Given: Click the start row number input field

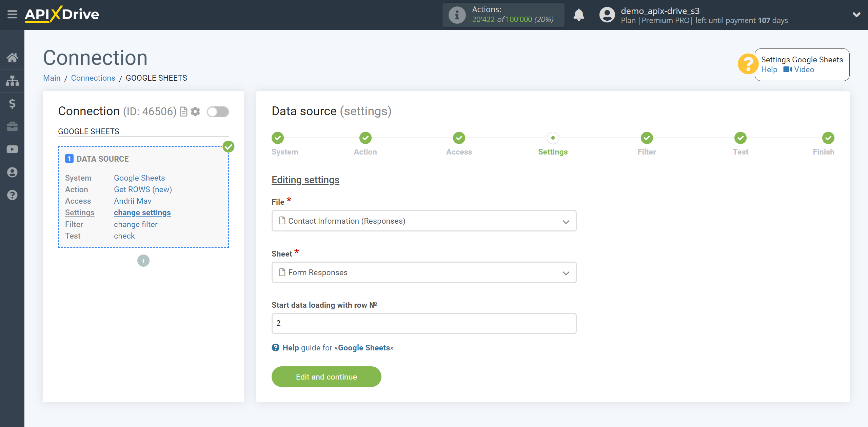Looking at the screenshot, I should pos(423,323).
